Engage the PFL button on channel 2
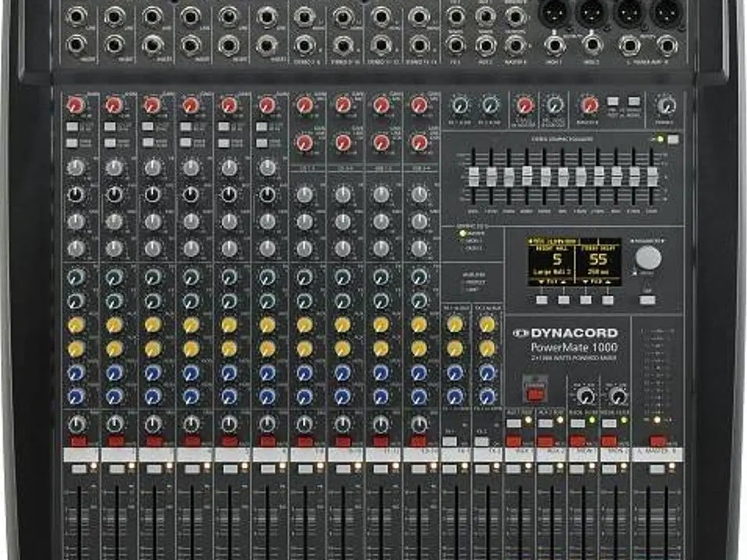 click(x=117, y=468)
